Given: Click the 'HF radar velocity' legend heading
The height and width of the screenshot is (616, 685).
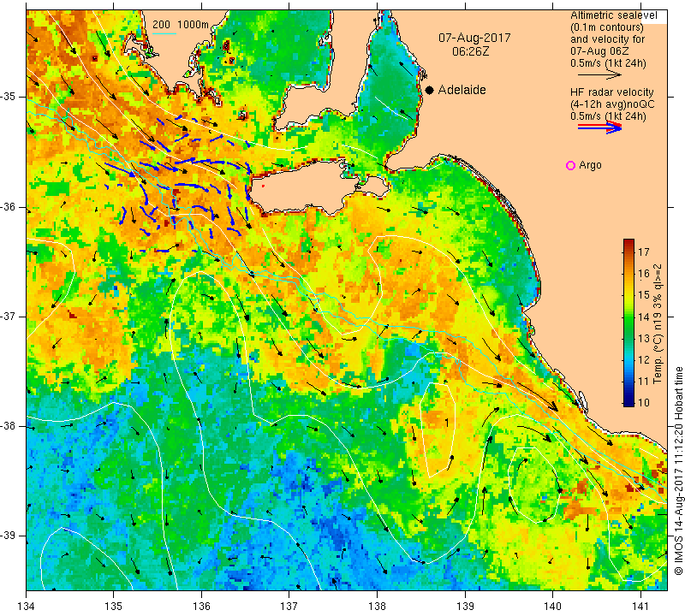Looking at the screenshot, I should (611, 92).
